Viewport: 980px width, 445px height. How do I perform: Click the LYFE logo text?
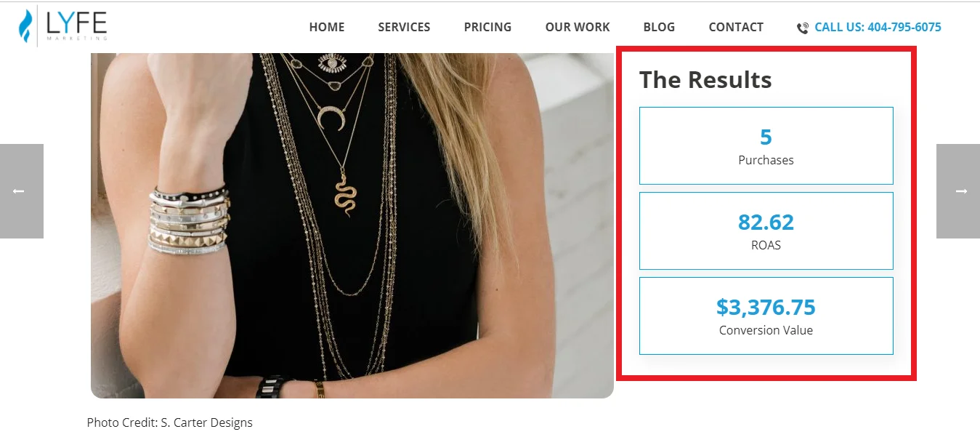click(76, 25)
